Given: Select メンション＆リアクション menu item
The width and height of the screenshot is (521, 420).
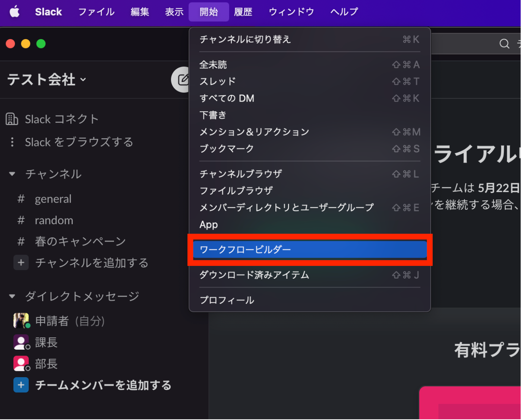Looking at the screenshot, I should (310, 132).
